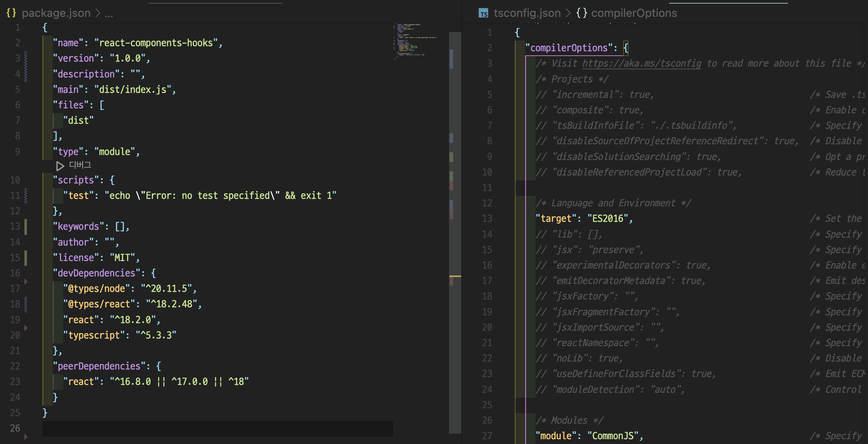Click the debug play triangle above scripts
The width and height of the screenshot is (868, 444).
click(x=60, y=166)
